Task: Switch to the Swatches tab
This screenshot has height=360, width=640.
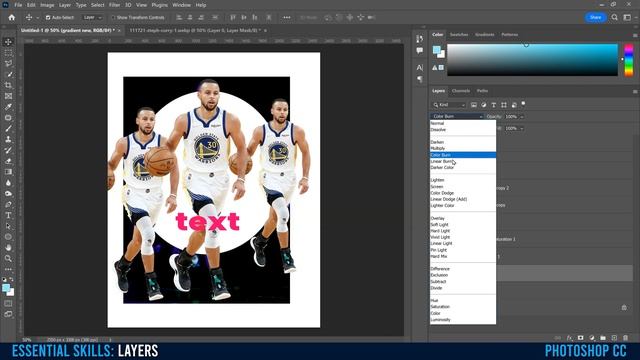Action: click(459, 35)
